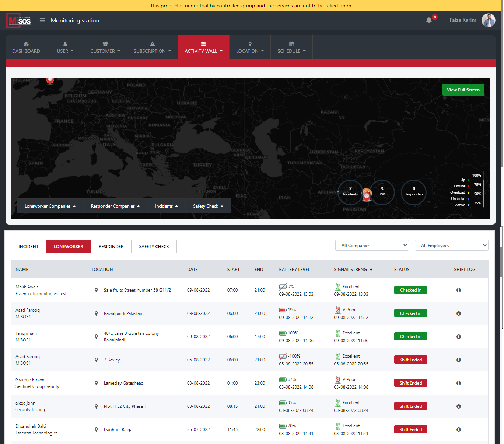Open the Customer navigation menu

point(105,48)
